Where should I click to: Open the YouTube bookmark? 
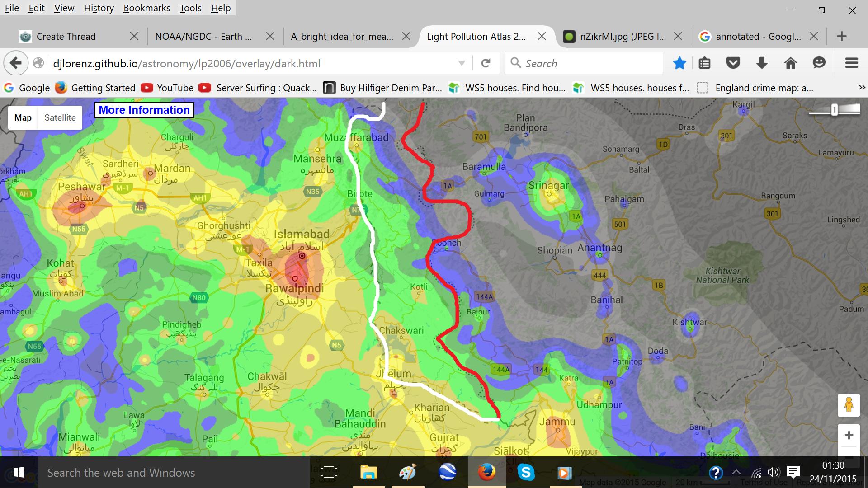(x=167, y=88)
